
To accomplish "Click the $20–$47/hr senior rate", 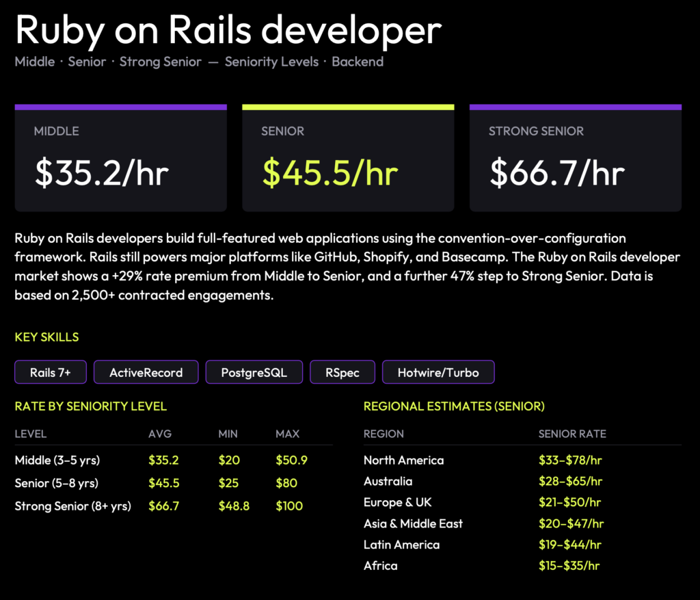I will (x=571, y=523).
